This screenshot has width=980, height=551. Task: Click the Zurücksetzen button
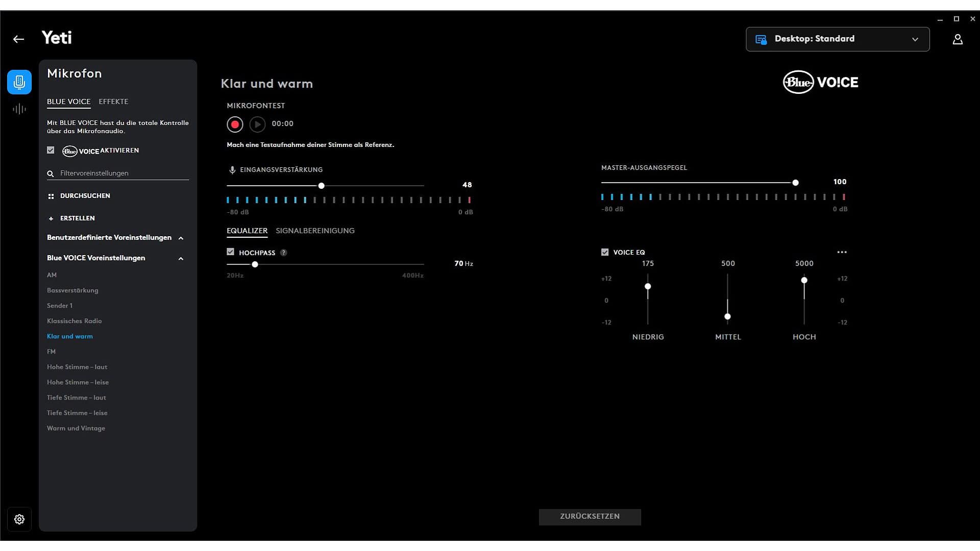pos(590,517)
